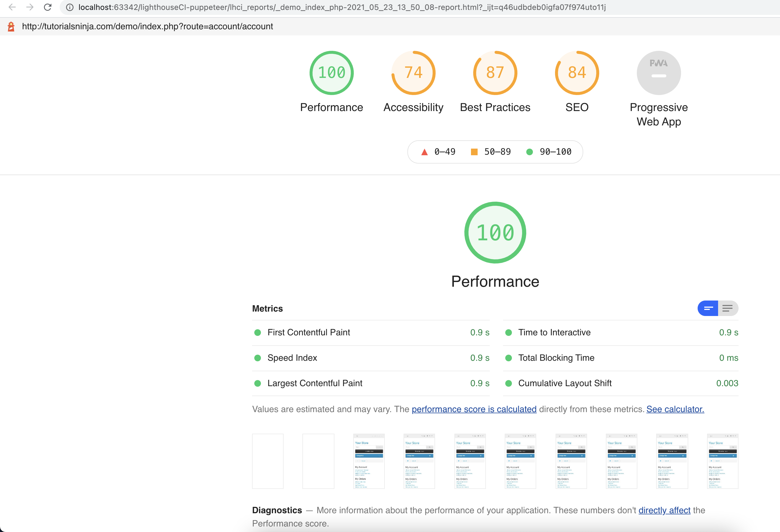Click the large Performance 100 circle
Screen dimensions: 780x532
click(x=495, y=233)
